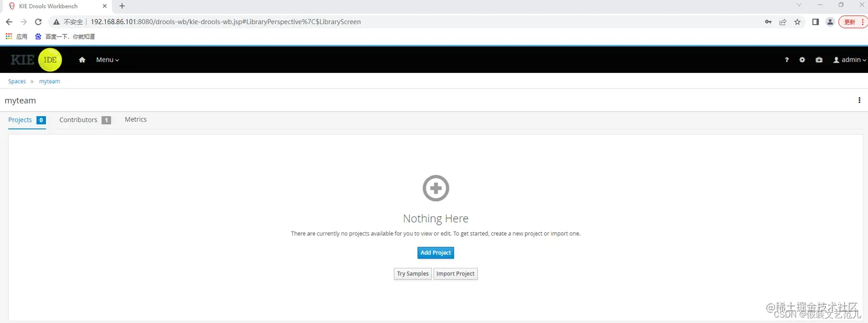Click the browser back arrow
The height and width of the screenshot is (323, 868).
[x=9, y=22]
